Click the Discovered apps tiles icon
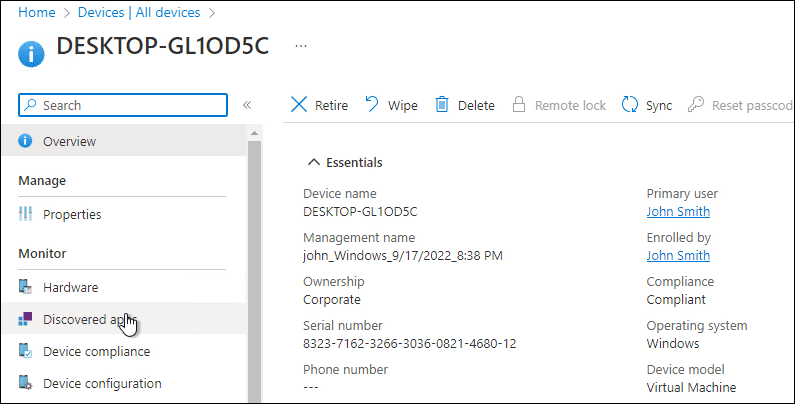This screenshot has height=404, width=795. (x=25, y=318)
